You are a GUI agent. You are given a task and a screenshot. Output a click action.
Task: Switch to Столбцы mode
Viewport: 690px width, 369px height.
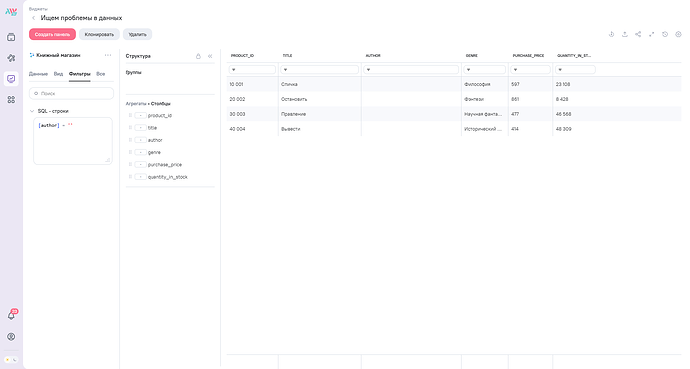(x=161, y=104)
